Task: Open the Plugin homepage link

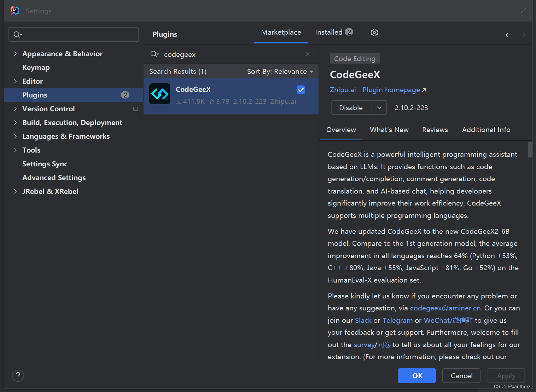Action: 394,90
